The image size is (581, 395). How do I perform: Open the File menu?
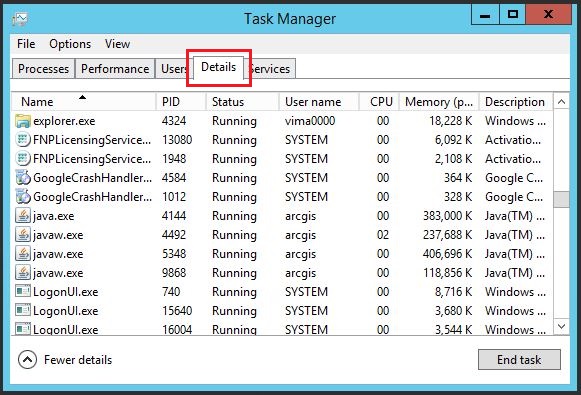pyautogui.click(x=26, y=44)
